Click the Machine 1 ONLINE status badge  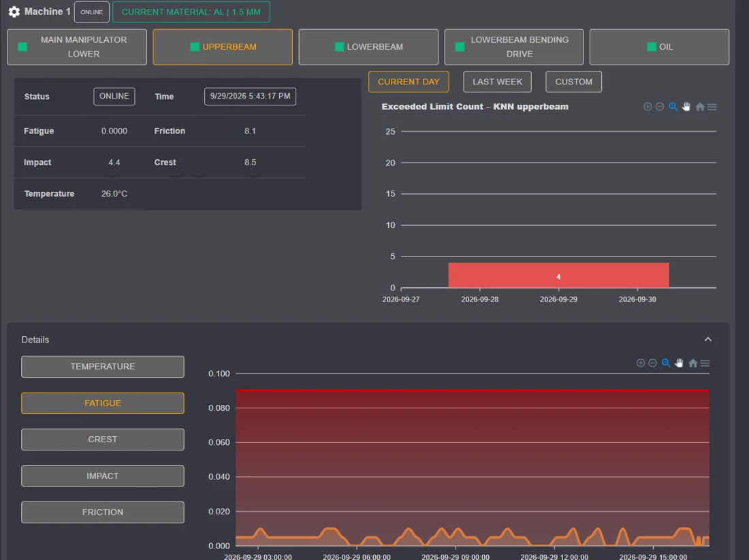point(92,12)
